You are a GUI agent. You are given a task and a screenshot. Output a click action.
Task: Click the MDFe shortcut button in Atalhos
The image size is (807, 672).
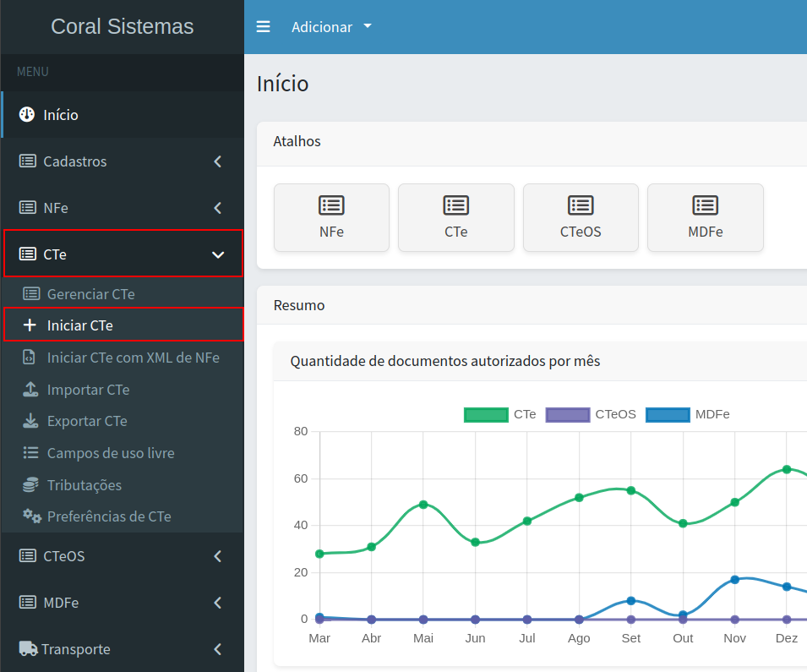point(705,217)
